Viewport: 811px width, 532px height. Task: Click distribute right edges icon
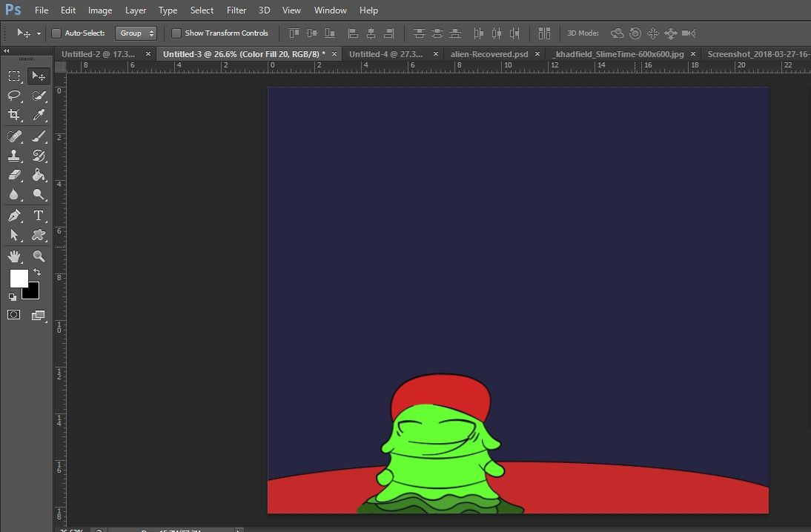tap(514, 33)
